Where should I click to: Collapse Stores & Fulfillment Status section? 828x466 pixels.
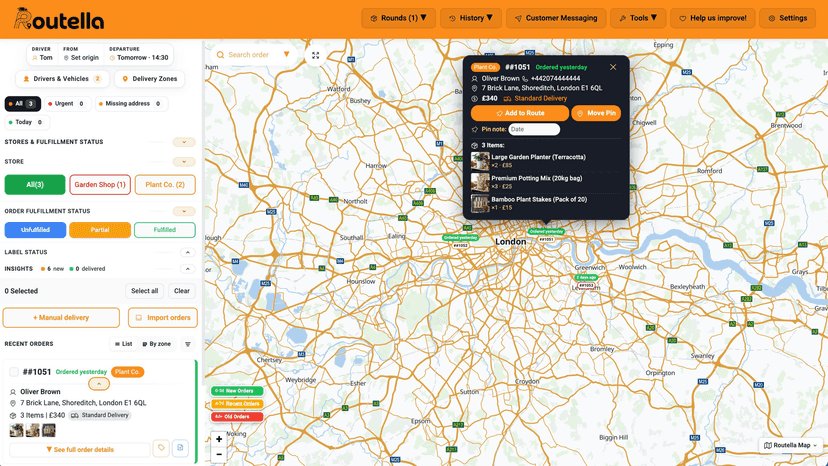pyautogui.click(x=184, y=142)
